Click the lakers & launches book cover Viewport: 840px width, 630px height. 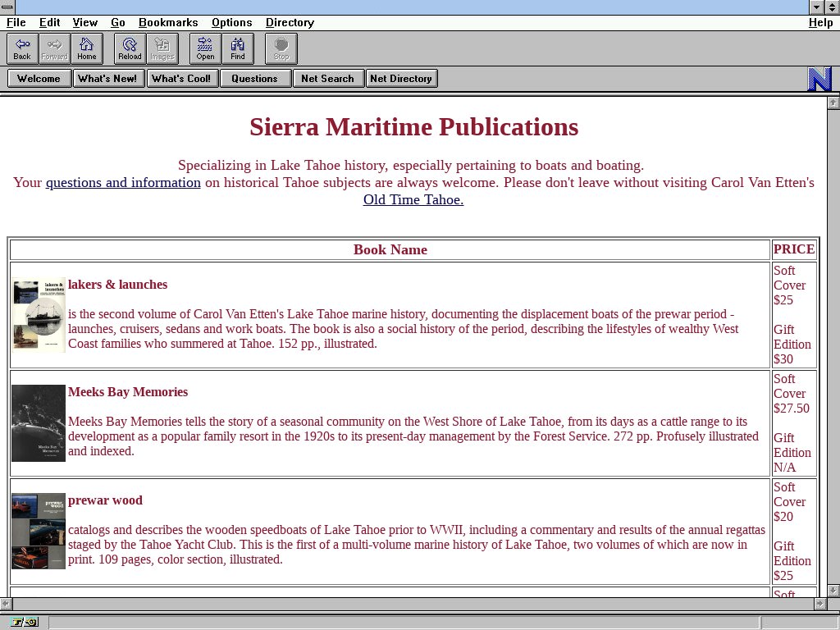click(39, 315)
